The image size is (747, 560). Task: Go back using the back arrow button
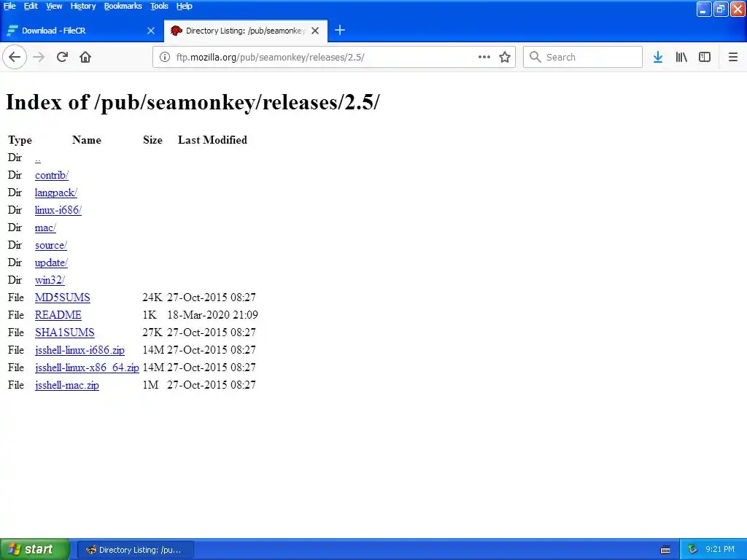pyautogui.click(x=15, y=57)
